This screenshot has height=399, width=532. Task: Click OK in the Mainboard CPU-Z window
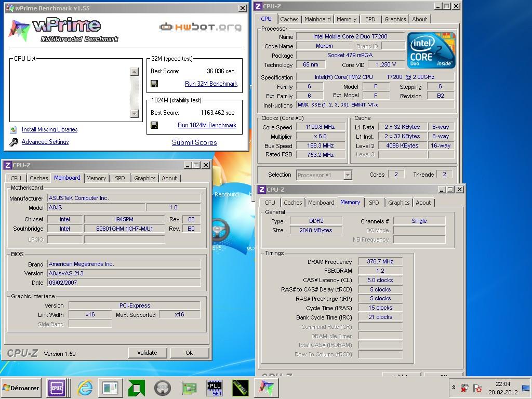click(x=189, y=353)
